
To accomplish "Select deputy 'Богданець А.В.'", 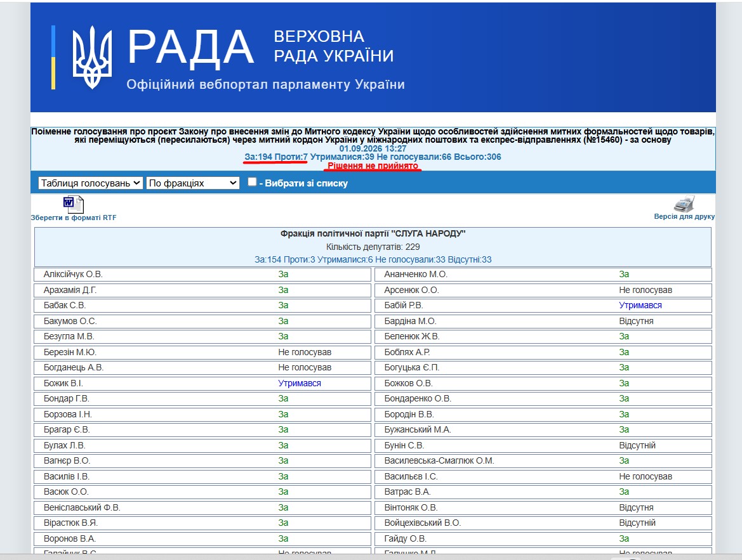I will tap(74, 367).
